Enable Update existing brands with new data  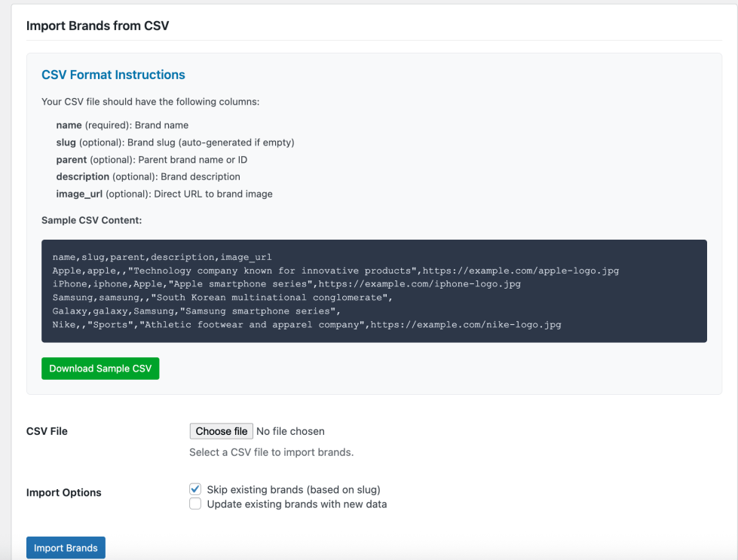pos(195,503)
